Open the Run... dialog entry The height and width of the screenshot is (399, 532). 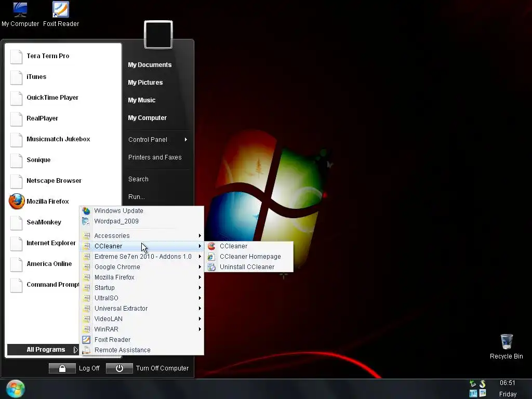point(137,196)
